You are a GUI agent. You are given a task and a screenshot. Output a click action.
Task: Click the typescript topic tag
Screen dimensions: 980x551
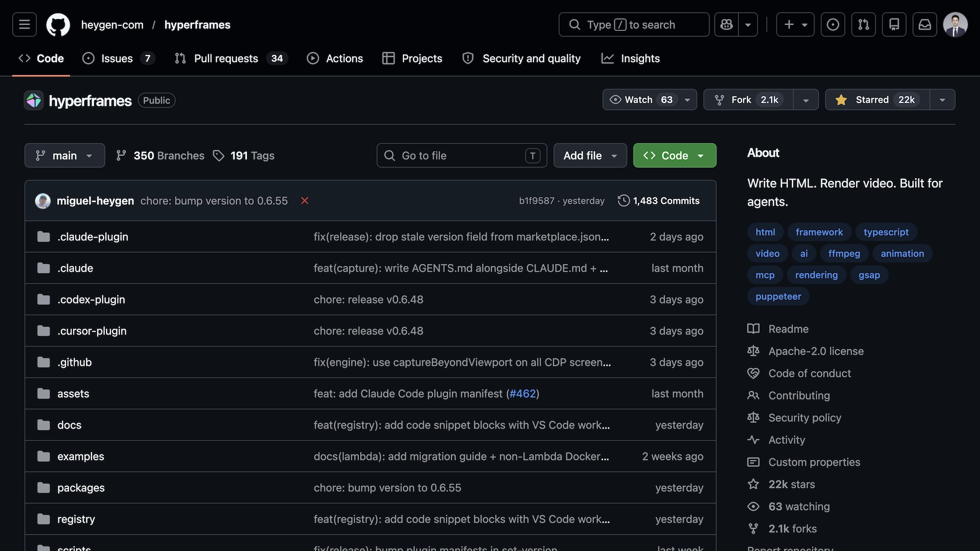[886, 232]
